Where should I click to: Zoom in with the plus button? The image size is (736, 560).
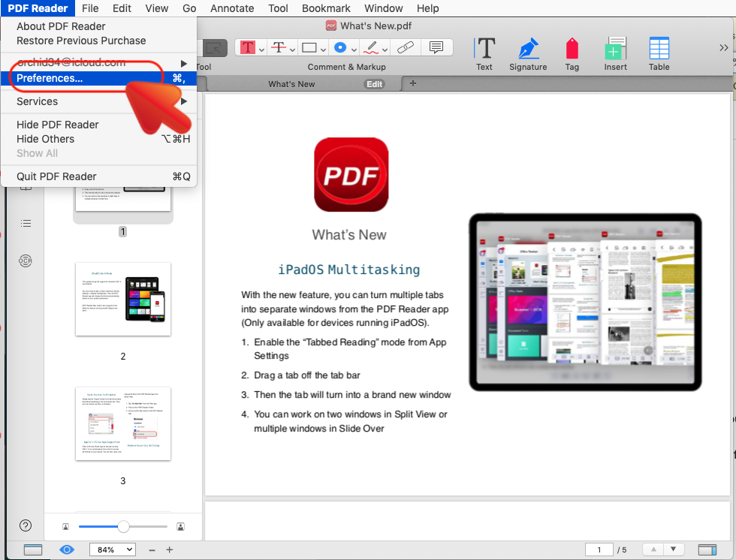tap(170, 549)
